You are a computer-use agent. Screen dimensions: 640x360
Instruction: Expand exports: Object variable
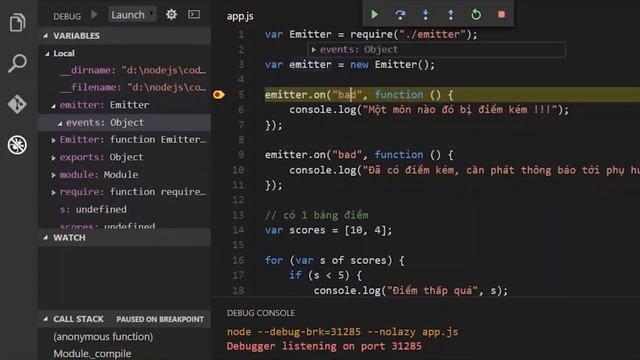53,158
